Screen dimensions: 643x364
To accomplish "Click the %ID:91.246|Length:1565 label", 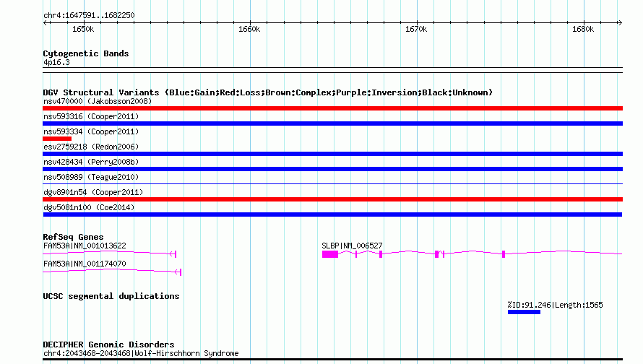I will [556, 305].
